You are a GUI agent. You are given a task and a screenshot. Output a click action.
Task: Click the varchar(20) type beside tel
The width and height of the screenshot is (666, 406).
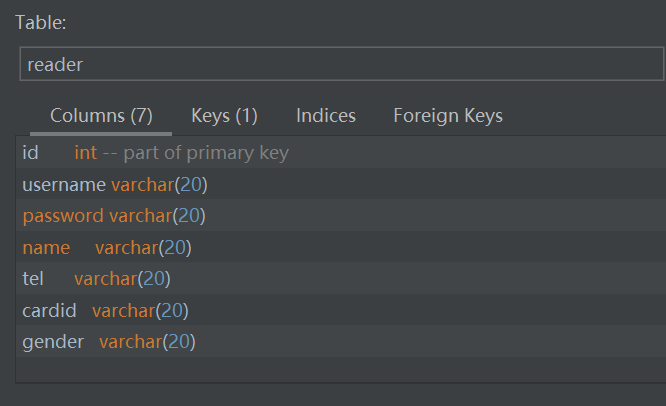(x=122, y=279)
